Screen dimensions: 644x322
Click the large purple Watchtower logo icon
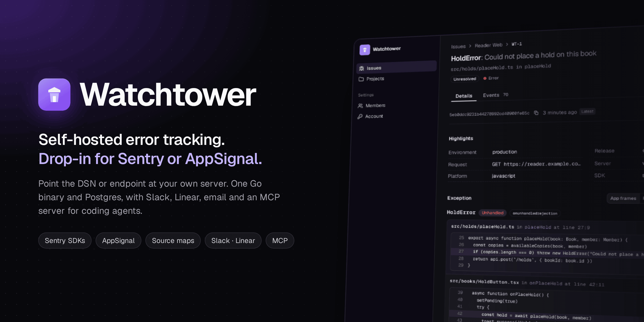pyautogui.click(x=54, y=95)
